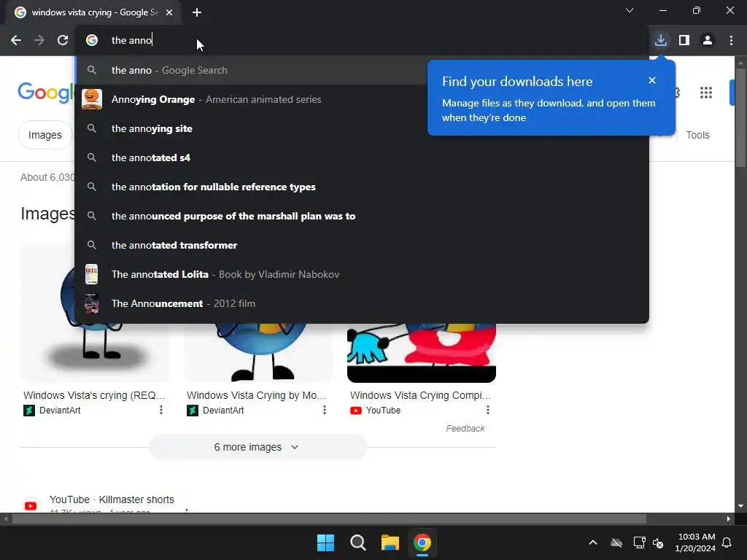
Task: Open Windows Search from the taskbar
Action: click(x=357, y=542)
